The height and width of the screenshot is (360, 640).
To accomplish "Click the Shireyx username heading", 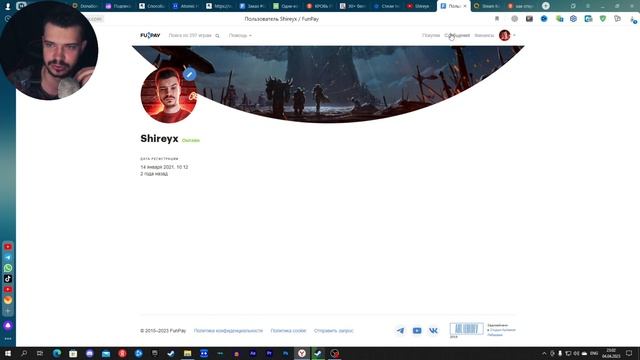I will point(159,139).
